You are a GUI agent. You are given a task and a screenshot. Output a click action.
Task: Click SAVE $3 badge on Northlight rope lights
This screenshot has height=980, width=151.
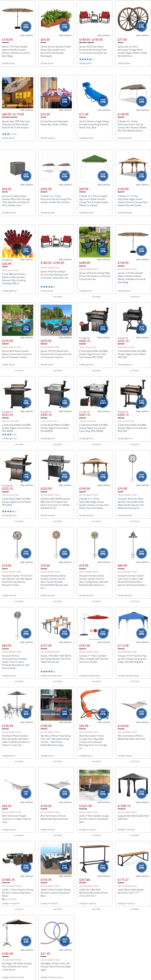point(65,941)
